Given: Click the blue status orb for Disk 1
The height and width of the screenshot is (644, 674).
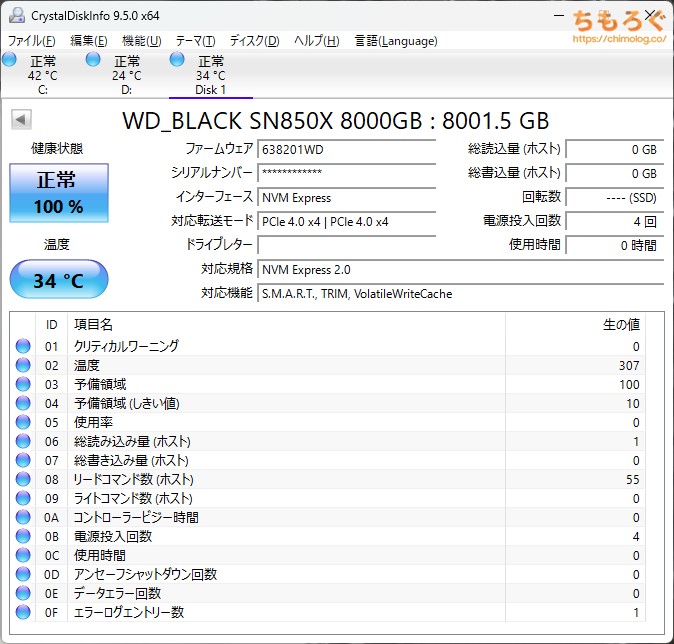Looking at the screenshot, I should [x=177, y=59].
